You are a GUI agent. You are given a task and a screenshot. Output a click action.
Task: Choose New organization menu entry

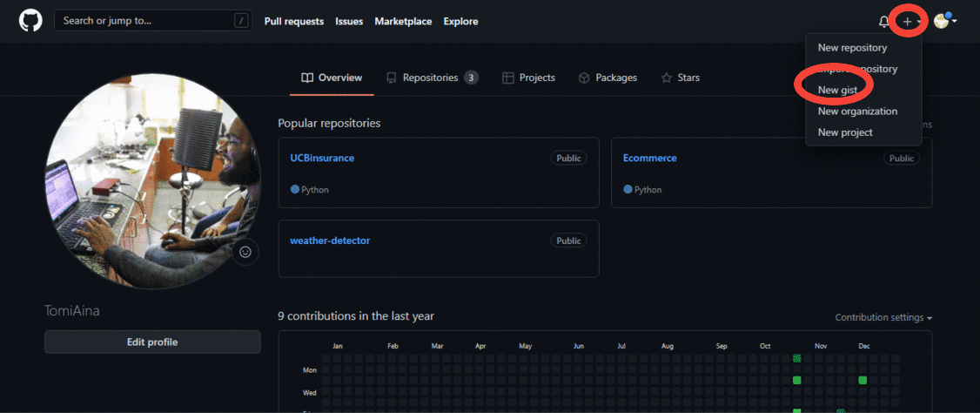857,111
